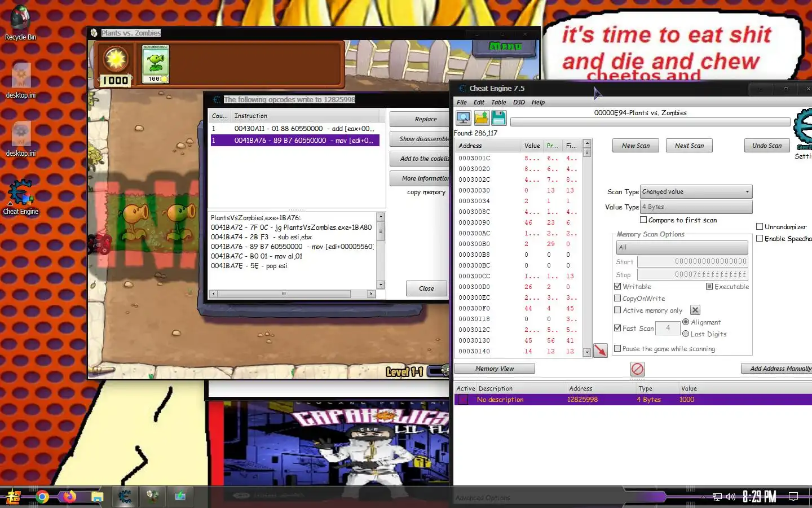Switch to Plants vs. Zombies taskbar icon

tap(152, 497)
